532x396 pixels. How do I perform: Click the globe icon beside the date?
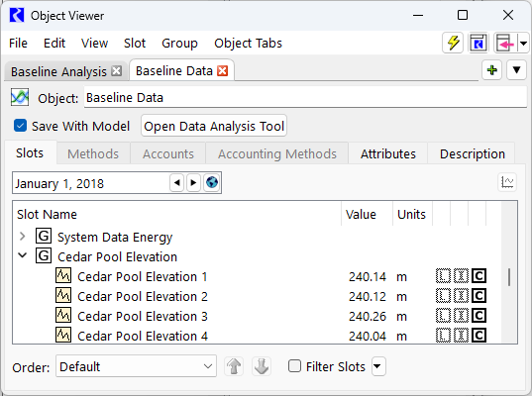212,183
